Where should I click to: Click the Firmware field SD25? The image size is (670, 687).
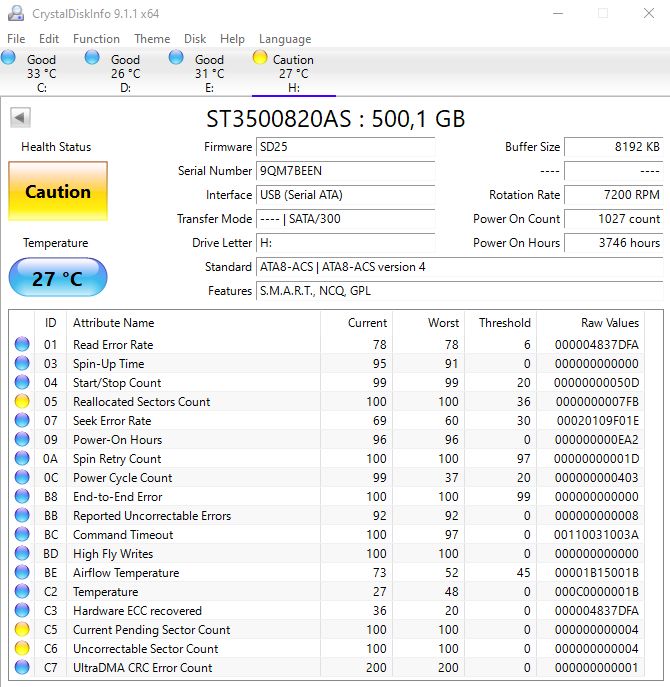(345, 147)
